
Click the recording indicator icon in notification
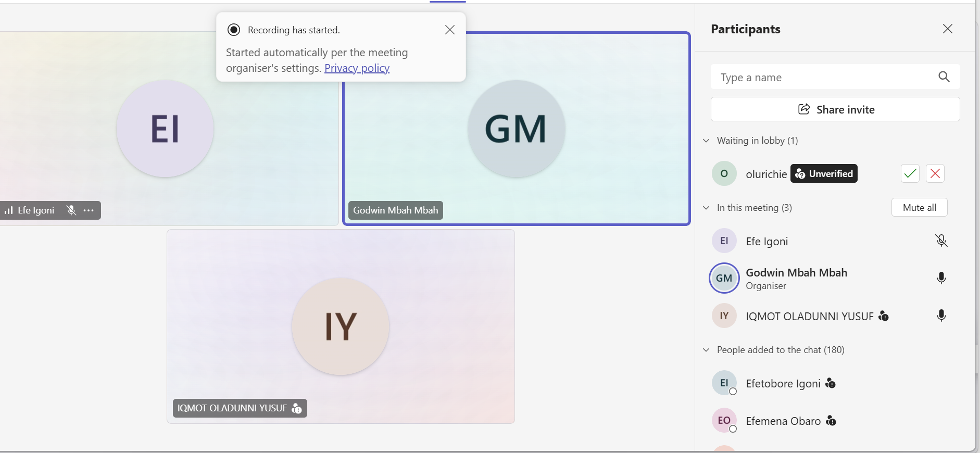234,30
